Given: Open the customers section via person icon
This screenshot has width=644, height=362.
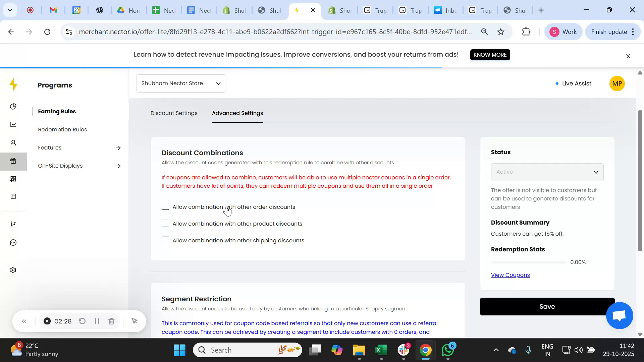Looking at the screenshot, I should [x=13, y=142].
